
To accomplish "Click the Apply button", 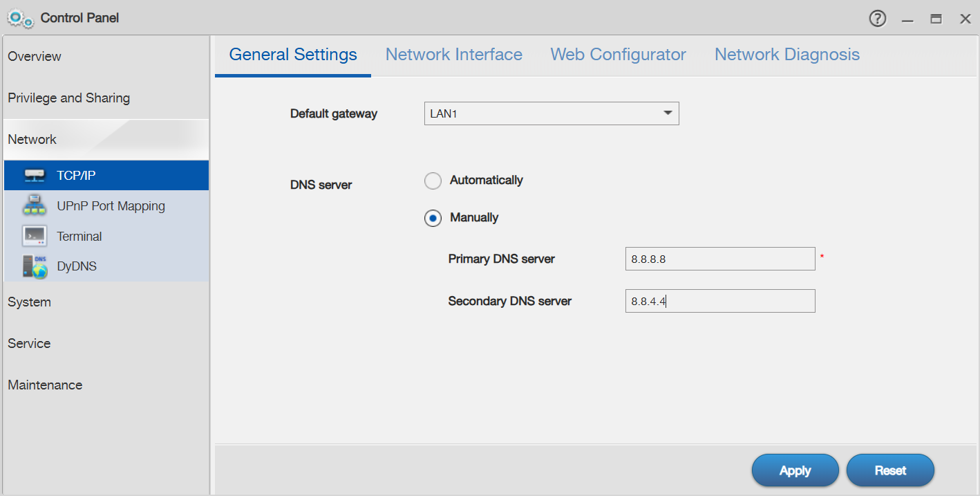I will [x=795, y=470].
